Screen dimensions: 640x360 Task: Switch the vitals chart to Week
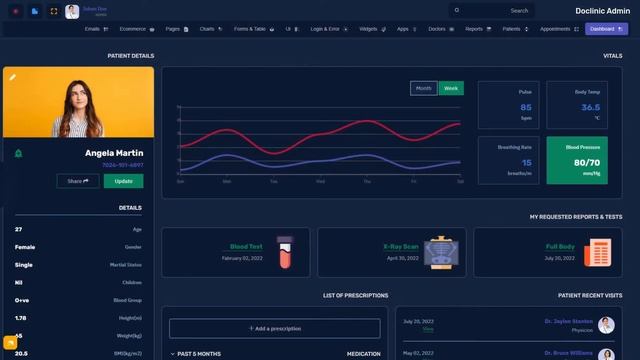click(451, 88)
